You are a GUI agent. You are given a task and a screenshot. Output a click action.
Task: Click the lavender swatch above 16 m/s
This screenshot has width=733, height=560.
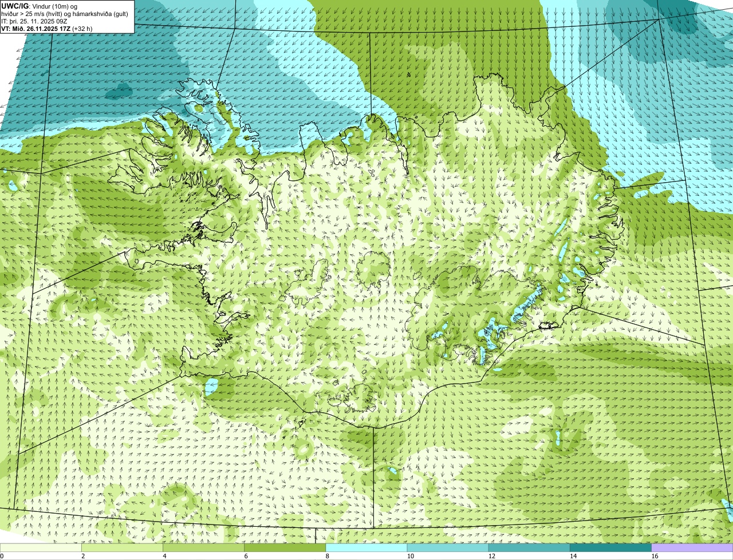pyautogui.click(x=692, y=547)
